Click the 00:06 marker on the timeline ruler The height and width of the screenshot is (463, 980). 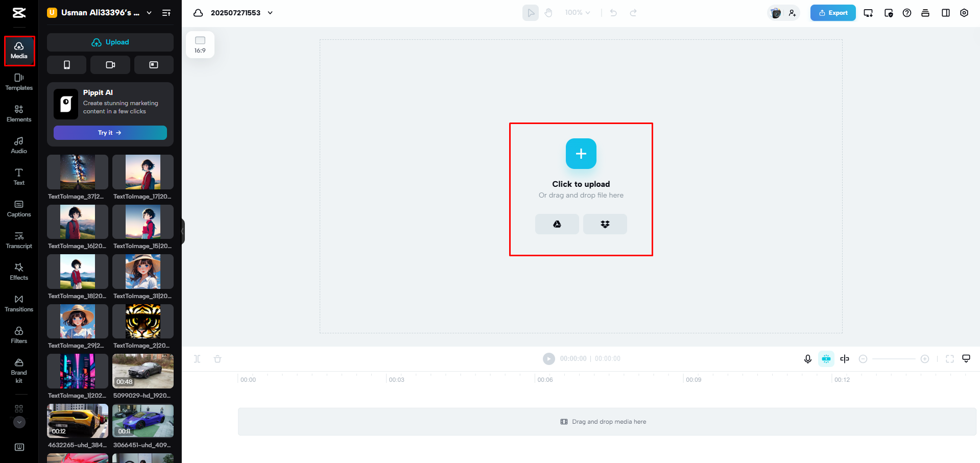pos(545,380)
